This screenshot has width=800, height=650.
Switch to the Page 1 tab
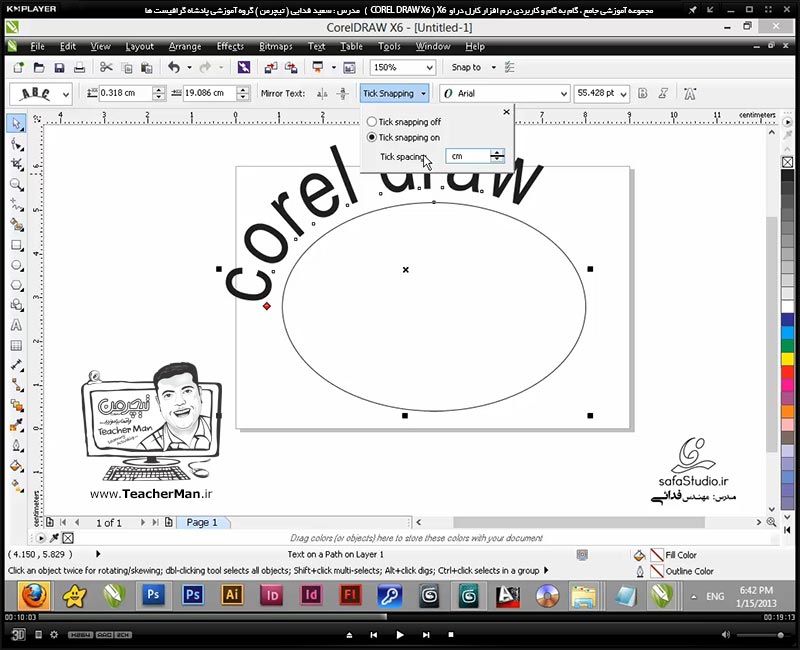pos(202,522)
